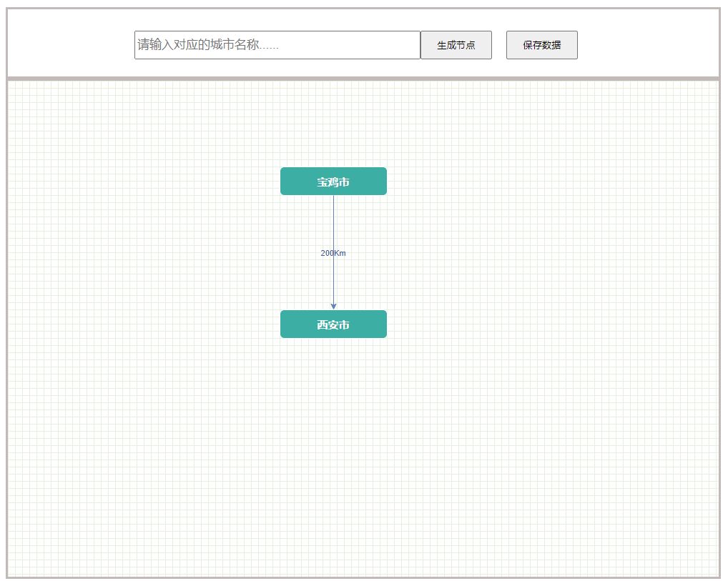Click inside the city name input field

pos(277,44)
